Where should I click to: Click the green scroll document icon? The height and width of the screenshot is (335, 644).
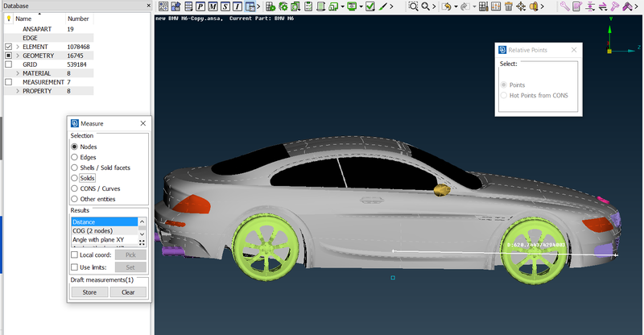click(320, 6)
